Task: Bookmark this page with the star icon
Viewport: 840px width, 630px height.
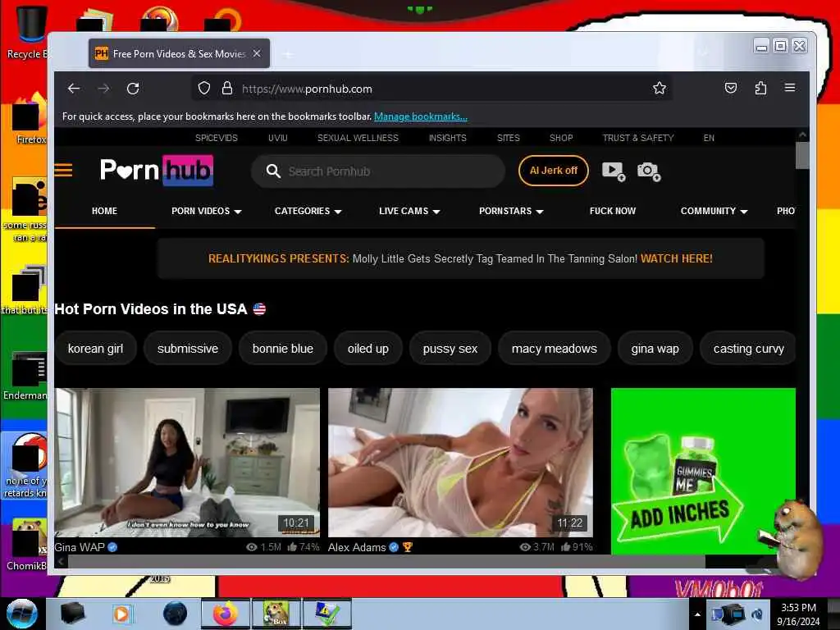Action: [660, 88]
